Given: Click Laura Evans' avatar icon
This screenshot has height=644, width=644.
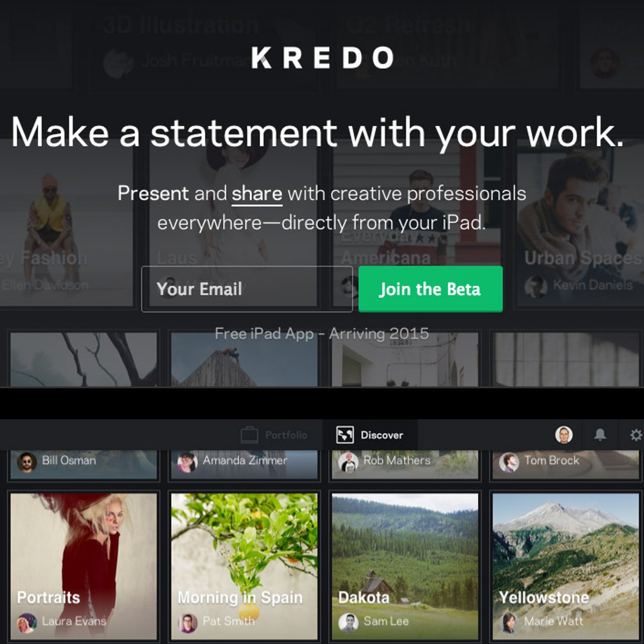Looking at the screenshot, I should click(27, 623).
